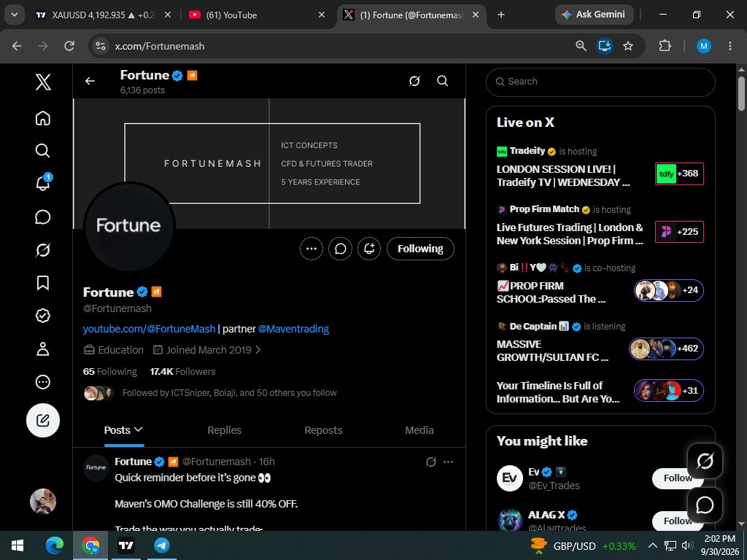Open Fortune profile picture
The height and width of the screenshot is (560, 747).
click(x=129, y=226)
